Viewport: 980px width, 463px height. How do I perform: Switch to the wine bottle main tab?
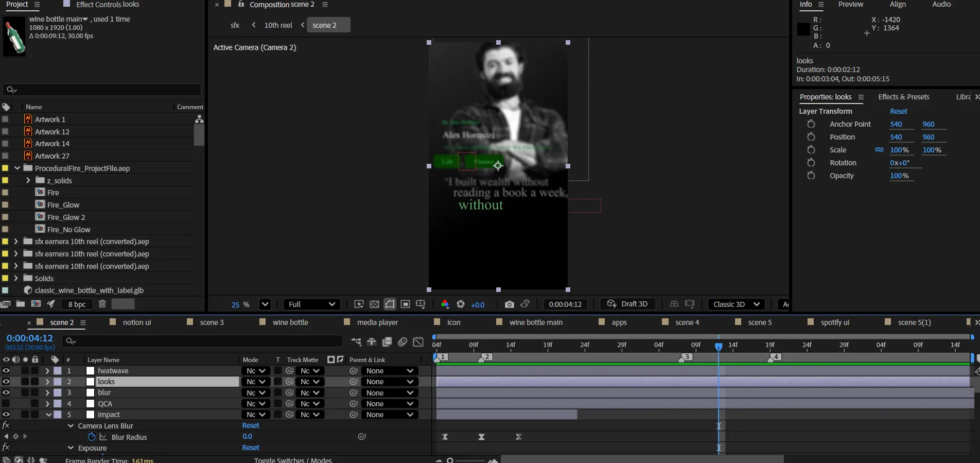coord(535,322)
